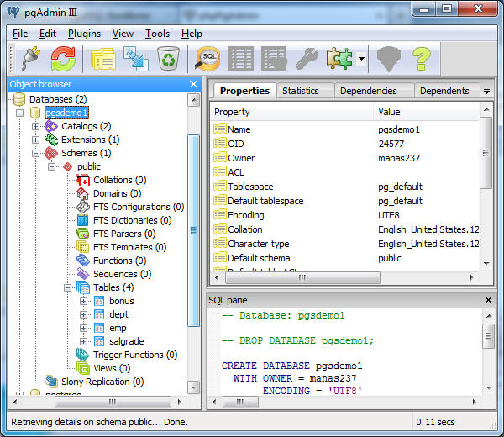Image resolution: width=504 pixels, height=437 pixels.
Task: Click SQL pane scroll right arrow
Action: tap(474, 402)
